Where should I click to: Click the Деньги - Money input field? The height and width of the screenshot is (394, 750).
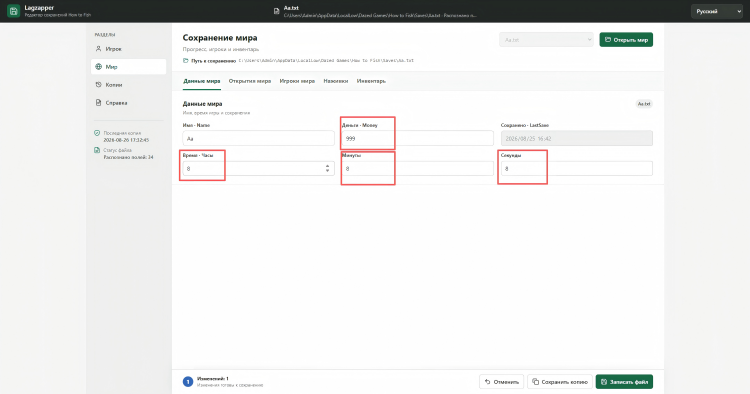pos(418,138)
